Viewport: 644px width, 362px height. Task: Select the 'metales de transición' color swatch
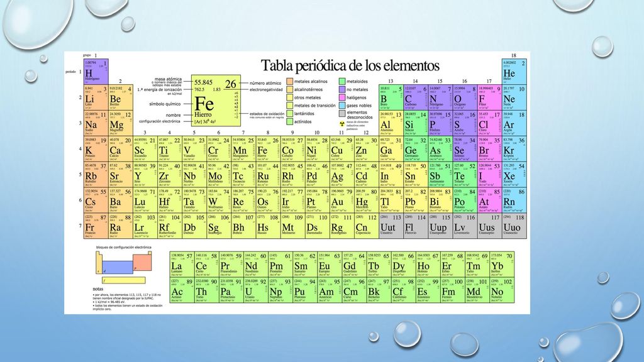coord(289,106)
